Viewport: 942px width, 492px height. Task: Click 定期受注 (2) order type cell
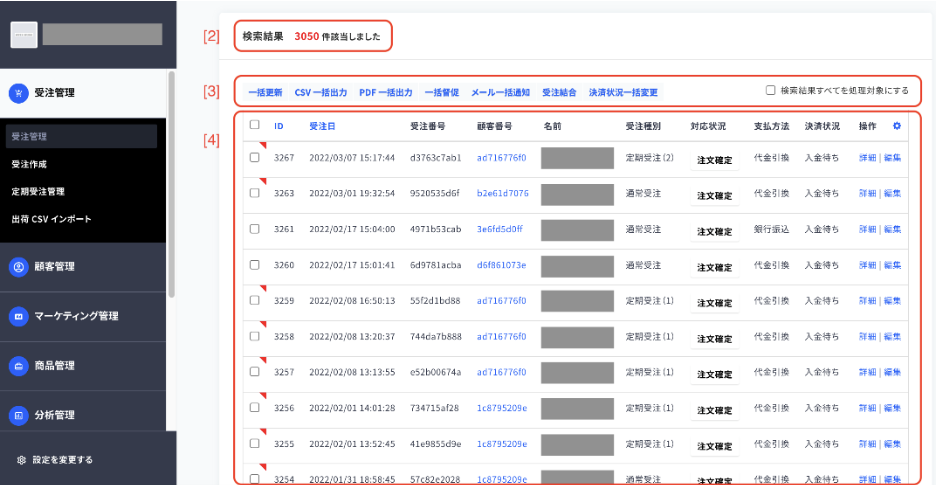click(x=649, y=158)
